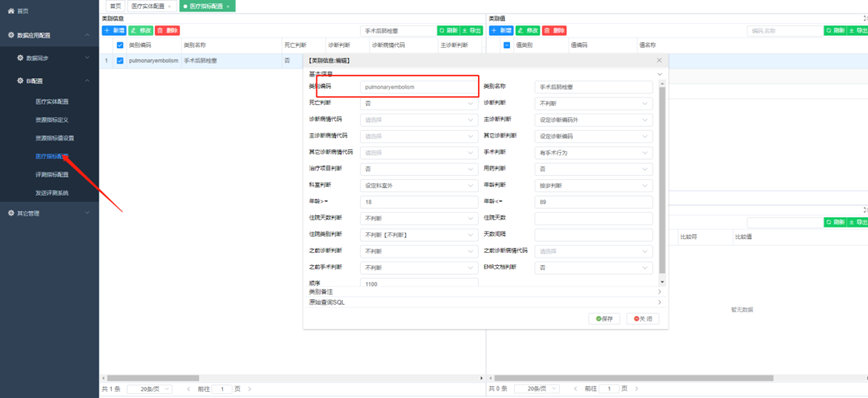Click the 年龄>= field showing 18

[x=419, y=202]
